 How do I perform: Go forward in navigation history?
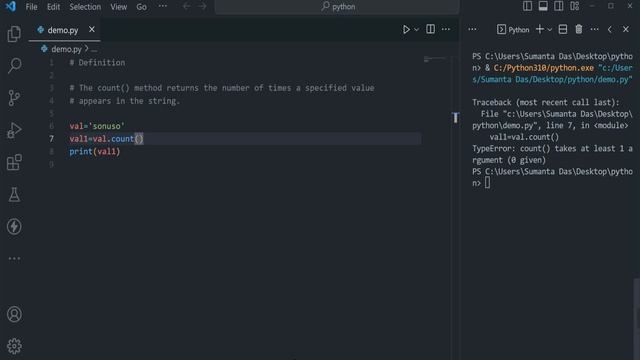point(202,7)
